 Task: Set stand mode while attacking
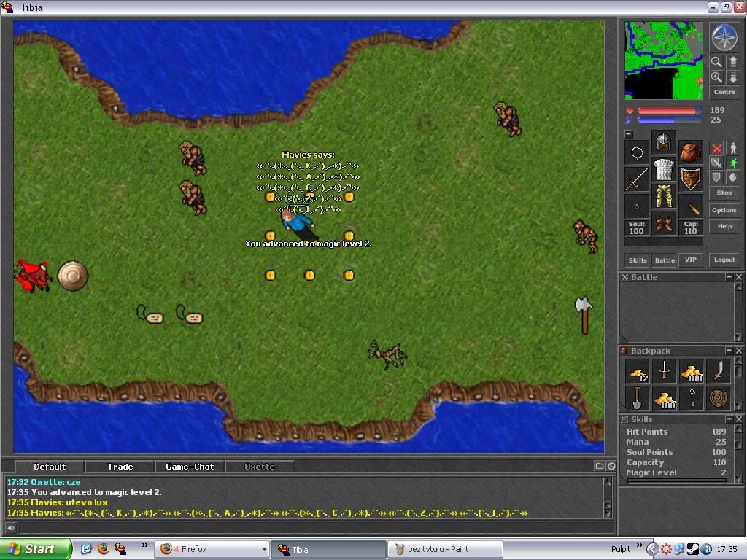click(x=733, y=149)
